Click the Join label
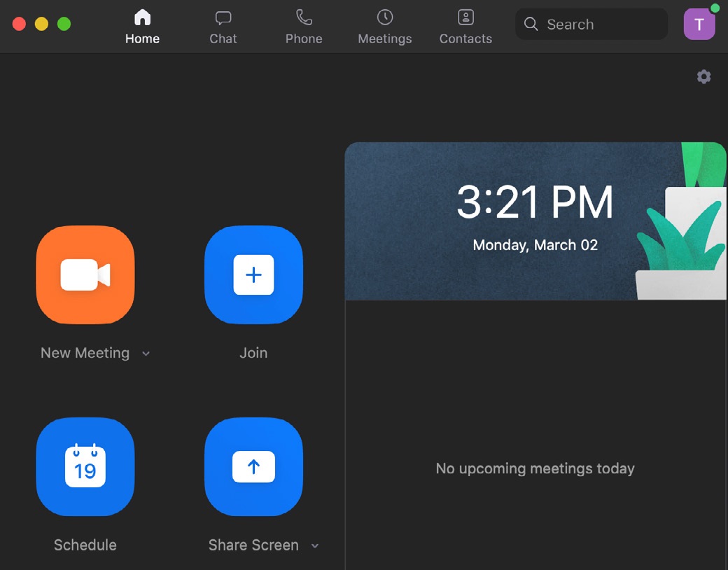 point(253,353)
